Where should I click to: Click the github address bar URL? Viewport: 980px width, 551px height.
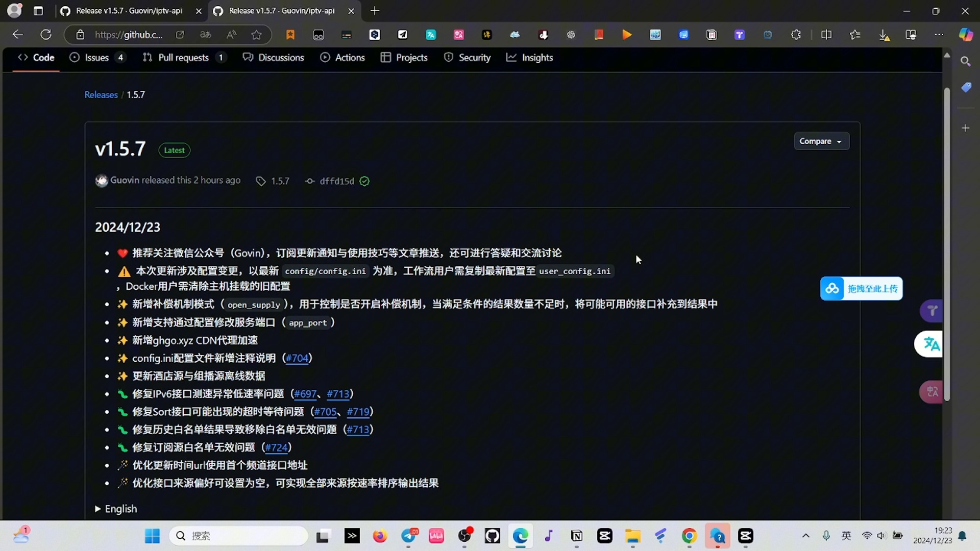click(x=129, y=35)
